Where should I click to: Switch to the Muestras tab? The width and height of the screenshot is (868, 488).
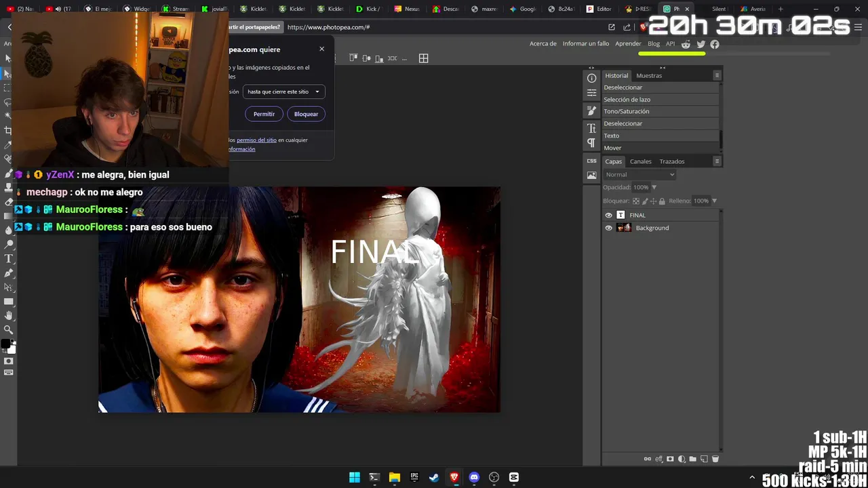[x=649, y=75]
